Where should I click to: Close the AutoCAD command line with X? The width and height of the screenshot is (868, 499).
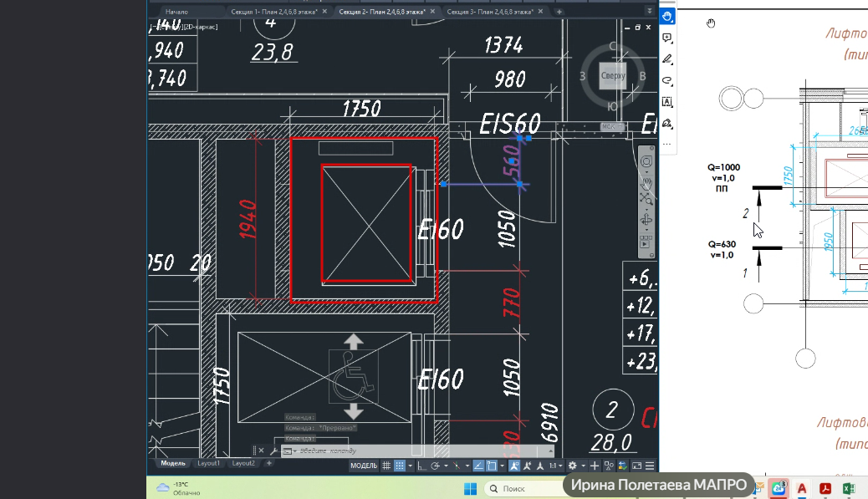click(x=261, y=451)
